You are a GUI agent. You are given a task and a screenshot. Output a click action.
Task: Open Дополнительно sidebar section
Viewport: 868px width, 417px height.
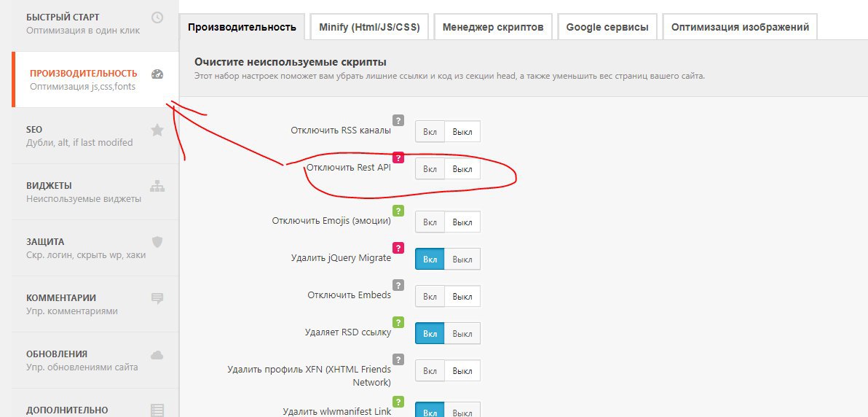95,403
